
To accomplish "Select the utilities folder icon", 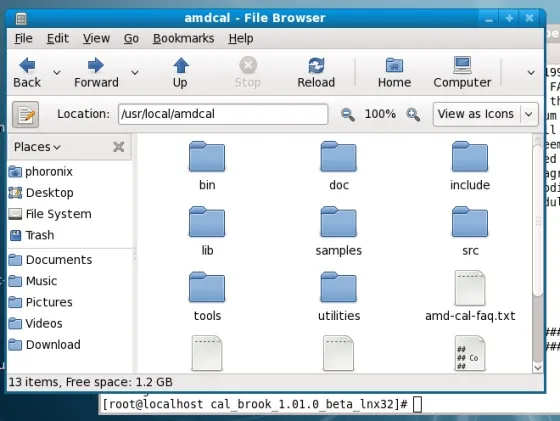I will pos(338,288).
